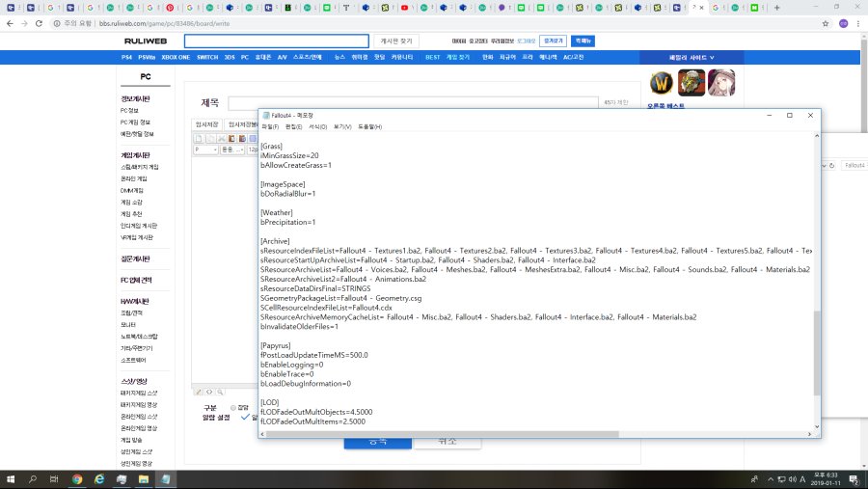The image size is (868, 489).
Task: Click the new document editor icon
Action: pos(200,138)
